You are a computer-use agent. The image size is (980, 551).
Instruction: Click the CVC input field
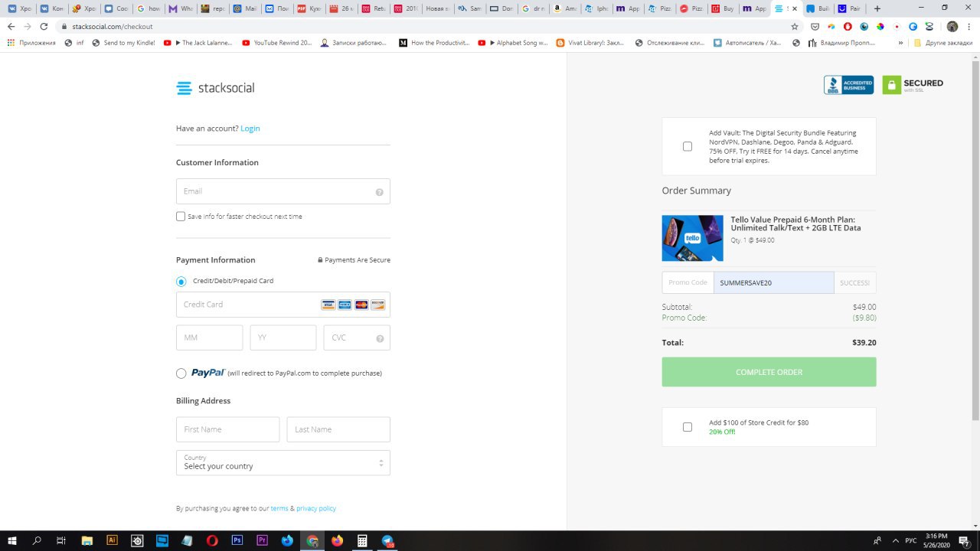coord(357,337)
